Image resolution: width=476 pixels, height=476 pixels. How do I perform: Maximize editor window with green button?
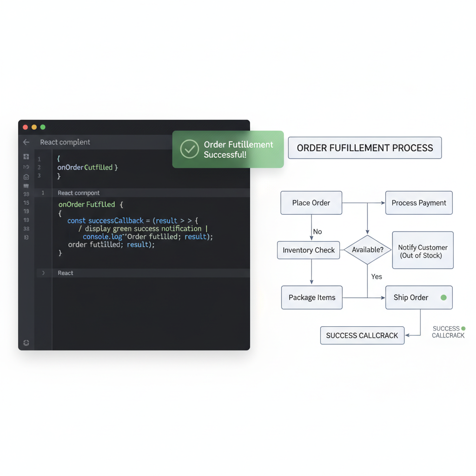point(43,127)
